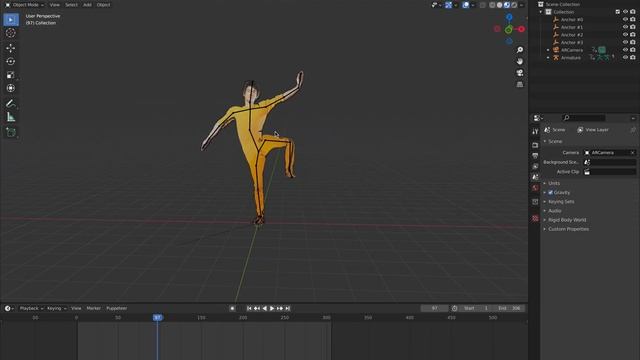
Task: Open the Object properties tab
Action: 535,202
